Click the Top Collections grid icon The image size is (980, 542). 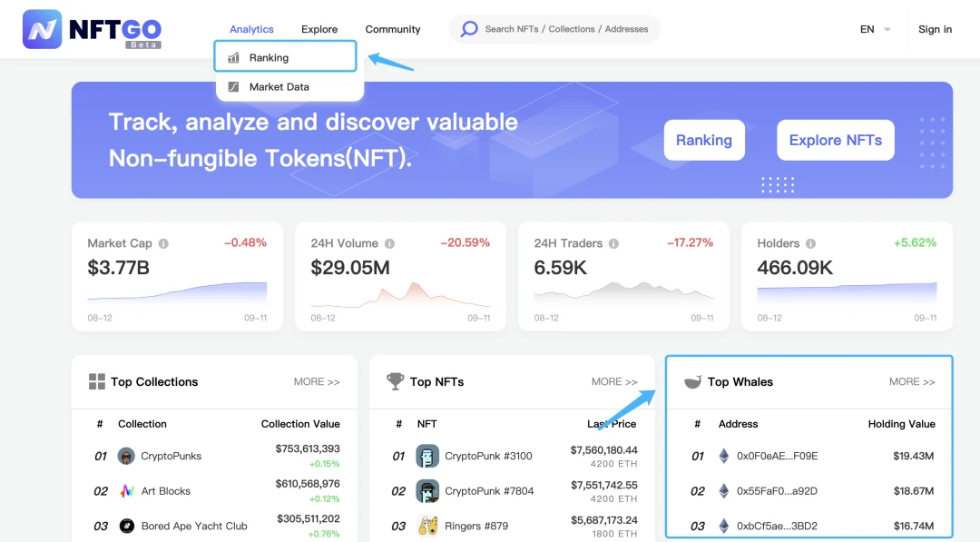click(x=97, y=381)
